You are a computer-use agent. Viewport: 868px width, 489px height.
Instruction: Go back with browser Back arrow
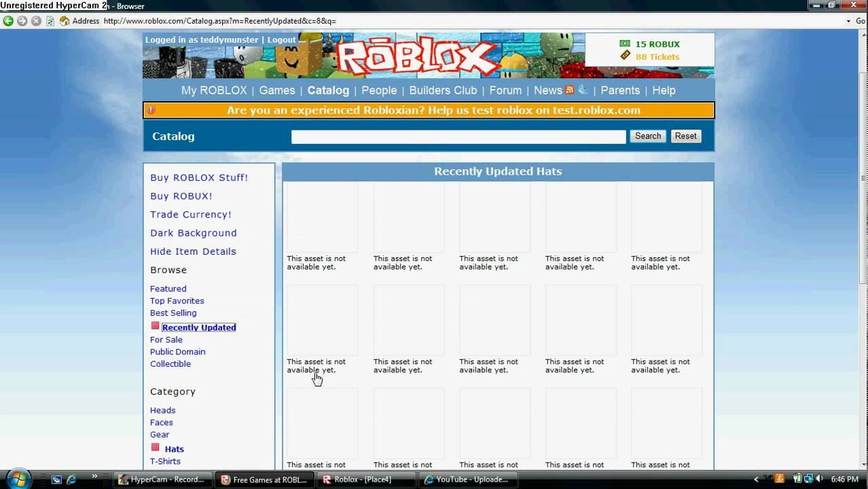click(x=8, y=21)
